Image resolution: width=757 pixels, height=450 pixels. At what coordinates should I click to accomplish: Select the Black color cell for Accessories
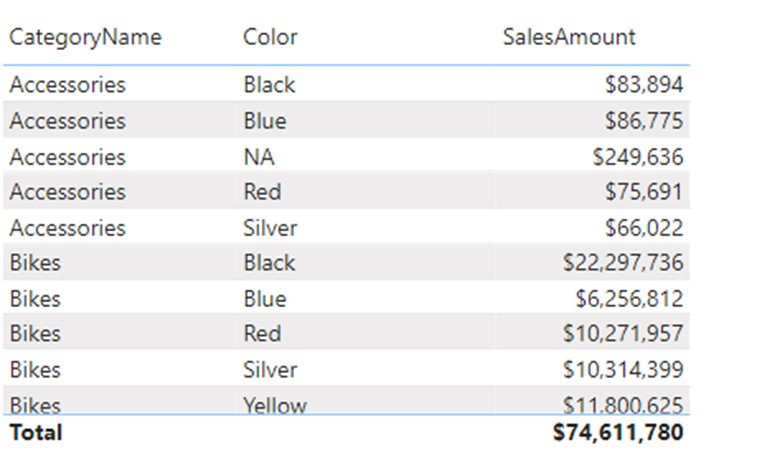click(x=269, y=85)
